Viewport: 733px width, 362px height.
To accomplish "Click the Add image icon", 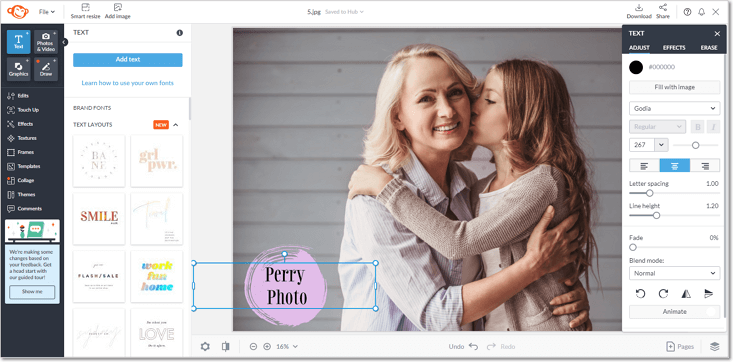I will 118,7.
